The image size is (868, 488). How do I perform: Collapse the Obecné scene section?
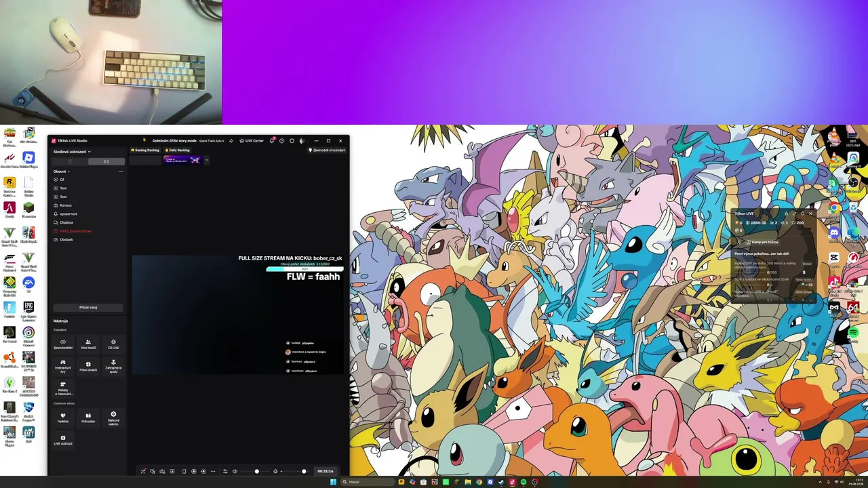tap(62, 171)
